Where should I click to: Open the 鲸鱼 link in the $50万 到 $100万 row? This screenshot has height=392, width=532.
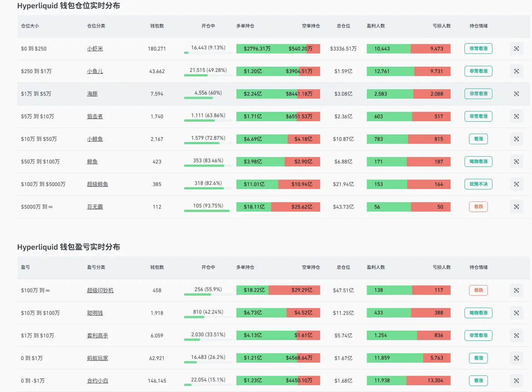[x=92, y=162]
